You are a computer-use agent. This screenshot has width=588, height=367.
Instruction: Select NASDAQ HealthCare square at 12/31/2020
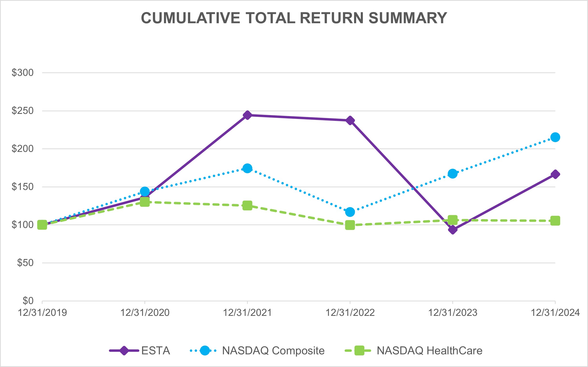145,202
